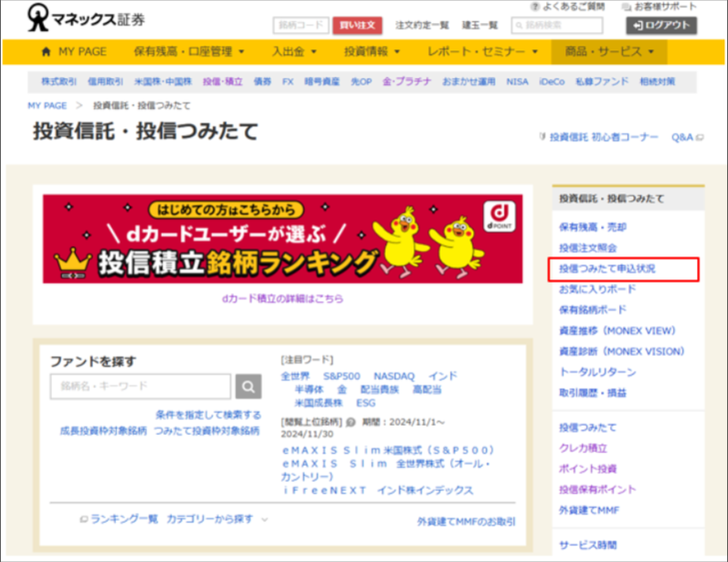Select 私募ファンド in sub navigation

[602, 81]
